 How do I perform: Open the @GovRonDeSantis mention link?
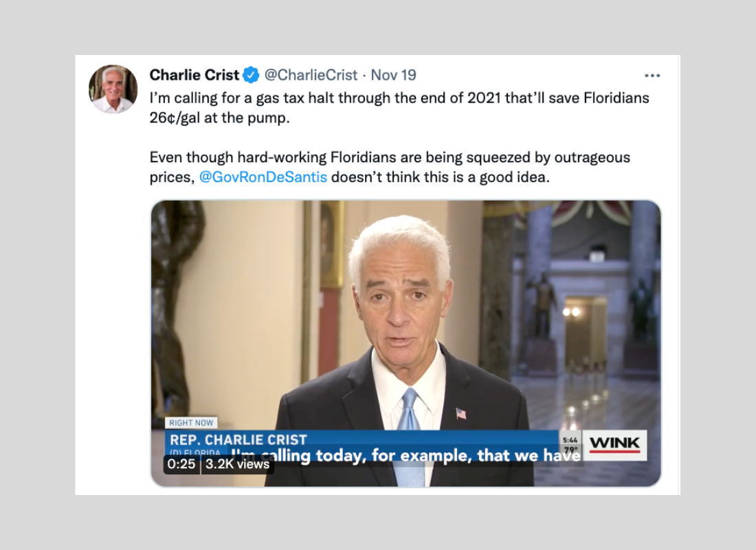[x=263, y=177]
